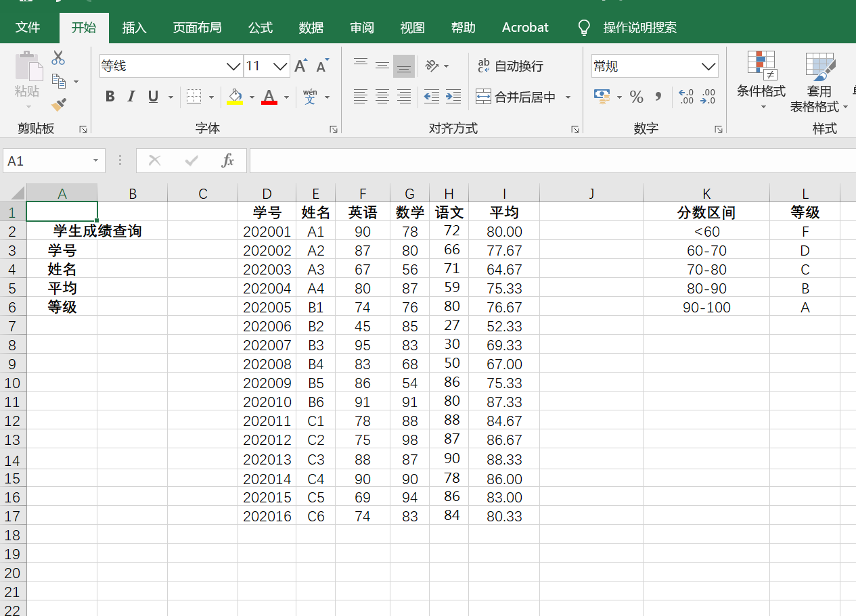Align text right
Image resolution: width=856 pixels, height=616 pixels.
(x=404, y=97)
